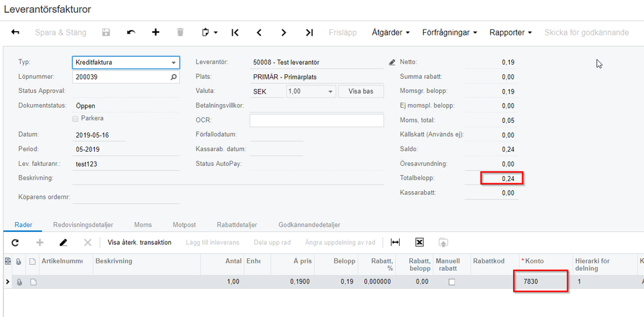
Task: Toggle Manuell rabatt checkbox in row
Action: (452, 282)
